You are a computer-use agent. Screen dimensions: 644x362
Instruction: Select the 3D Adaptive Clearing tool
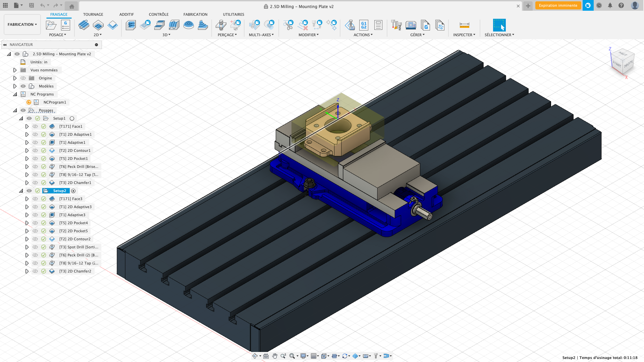coord(130,25)
